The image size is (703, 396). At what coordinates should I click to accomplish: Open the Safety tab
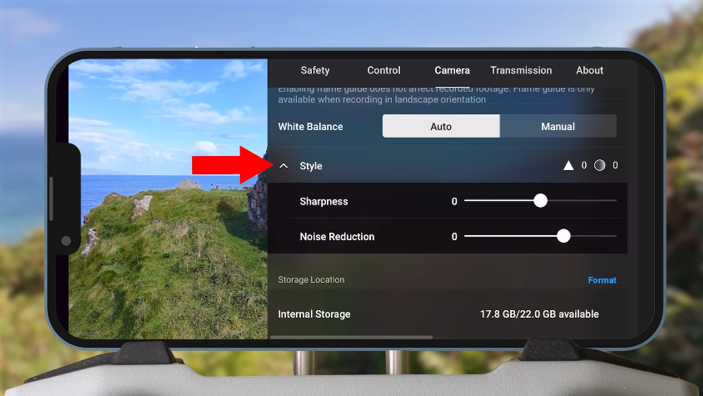[315, 70]
